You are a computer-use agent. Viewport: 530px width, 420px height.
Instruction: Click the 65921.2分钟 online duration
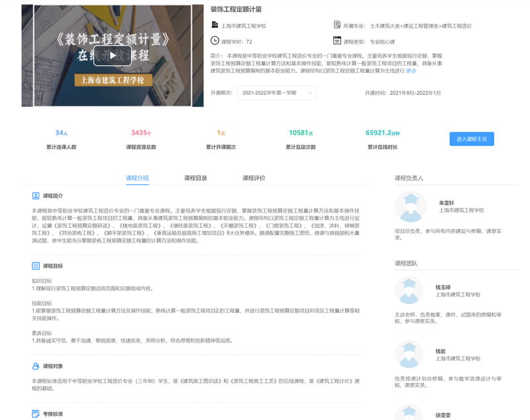(x=383, y=132)
